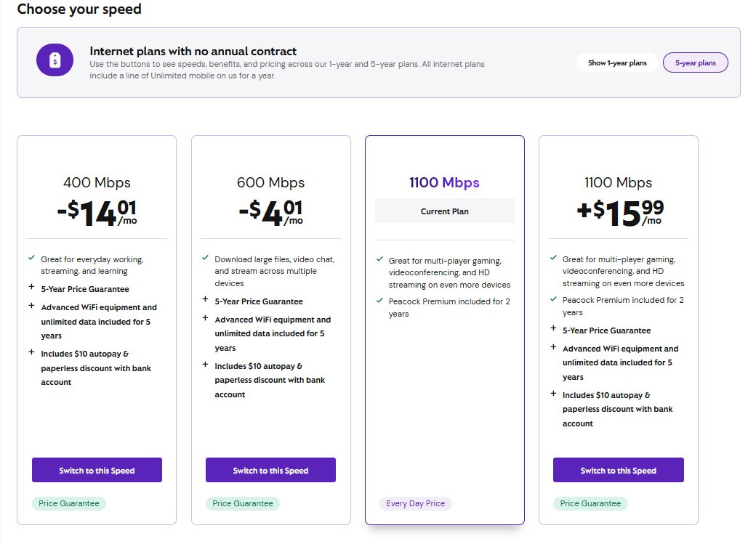Click Price Guarantee badge under 600 Mbps plan
This screenshot has height=544, width=756.
(243, 503)
